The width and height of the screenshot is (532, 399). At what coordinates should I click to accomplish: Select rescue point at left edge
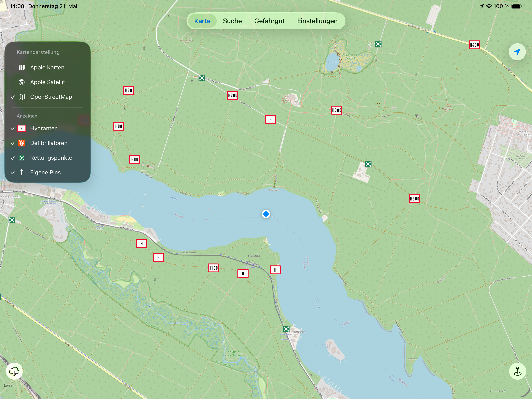click(12, 220)
